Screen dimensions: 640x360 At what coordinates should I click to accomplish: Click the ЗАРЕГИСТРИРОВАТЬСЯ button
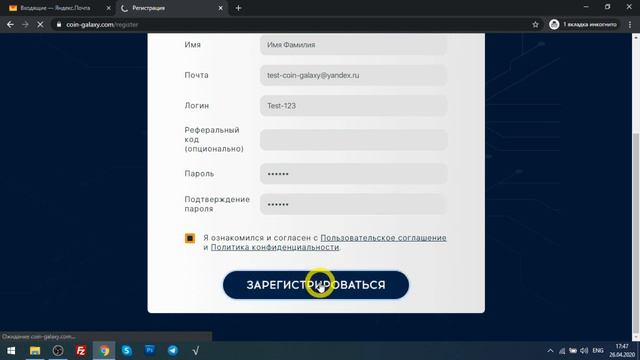pos(316,285)
